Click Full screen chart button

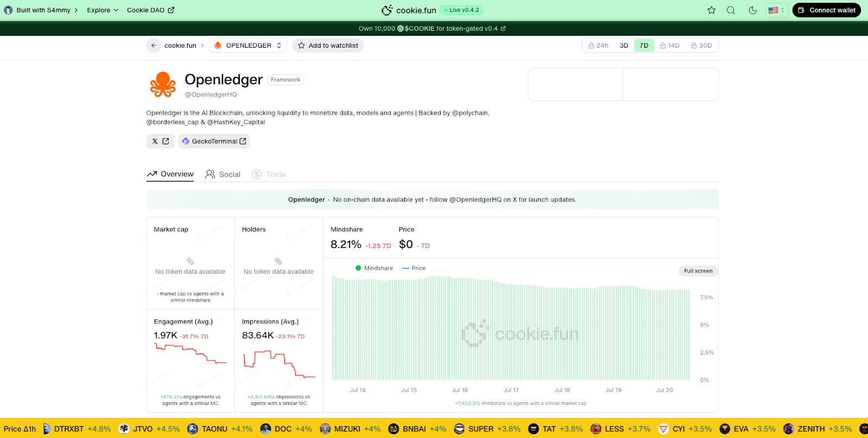pyautogui.click(x=698, y=271)
